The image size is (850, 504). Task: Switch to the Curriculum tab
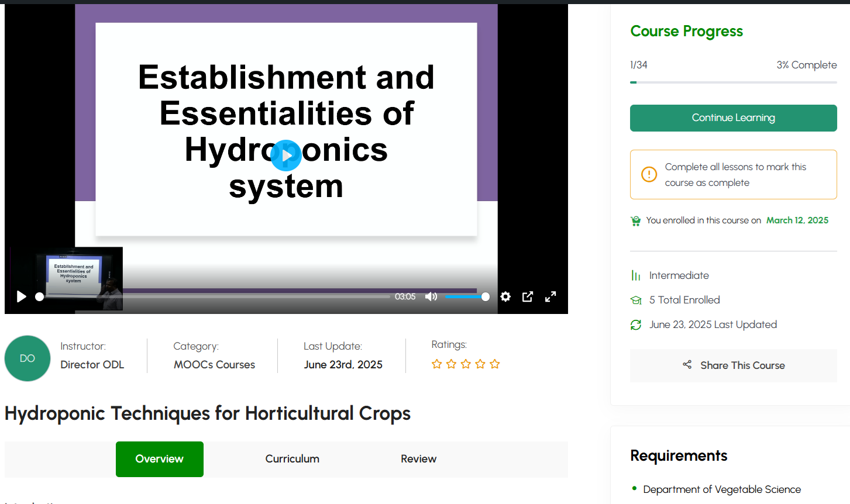[x=292, y=459]
